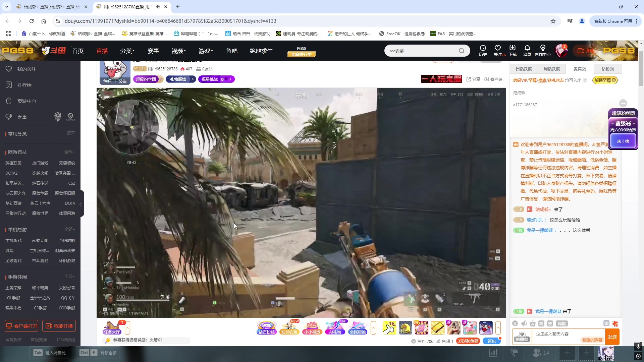Open 赛事 in top navigation
Image resolution: width=644 pixels, height=362 pixels.
tap(153, 51)
